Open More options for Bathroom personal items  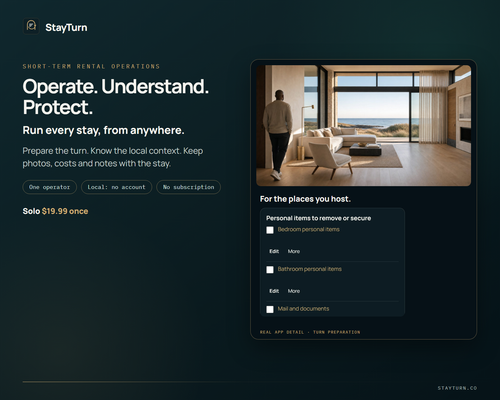click(x=294, y=291)
